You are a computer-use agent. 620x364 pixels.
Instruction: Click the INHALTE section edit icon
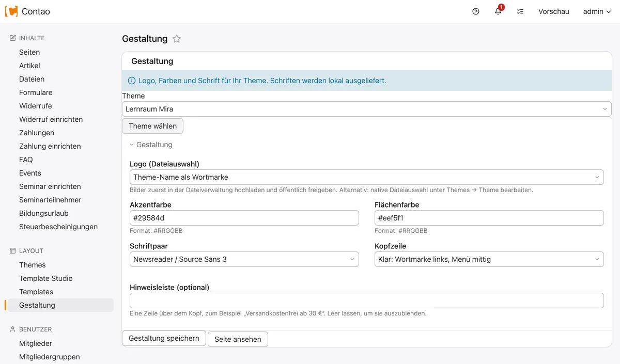[13, 38]
